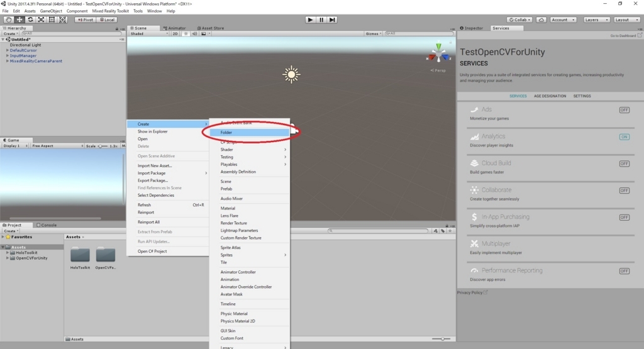Open the Shaded draw mode dropdown
Screen dimensions: 644x349
click(148, 34)
